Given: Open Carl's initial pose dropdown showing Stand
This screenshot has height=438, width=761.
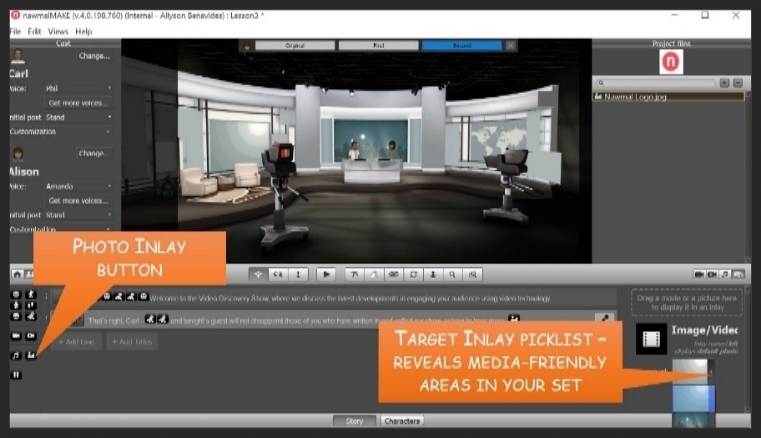Looking at the screenshot, I should point(79,117).
